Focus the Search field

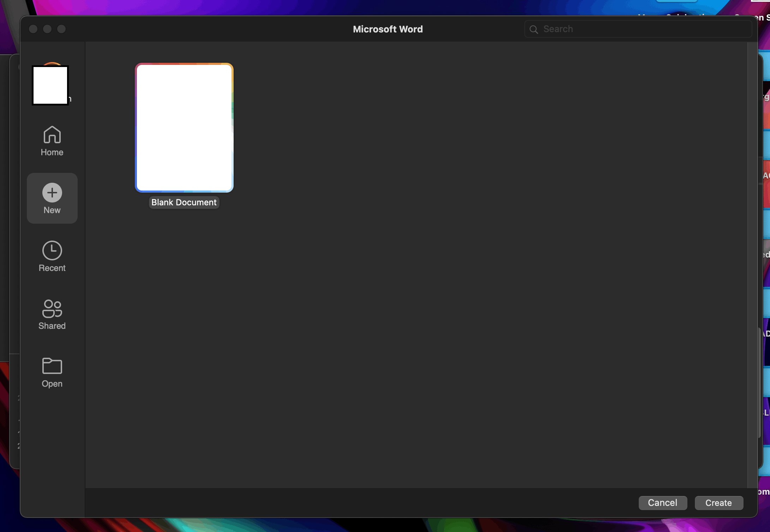[638, 29]
